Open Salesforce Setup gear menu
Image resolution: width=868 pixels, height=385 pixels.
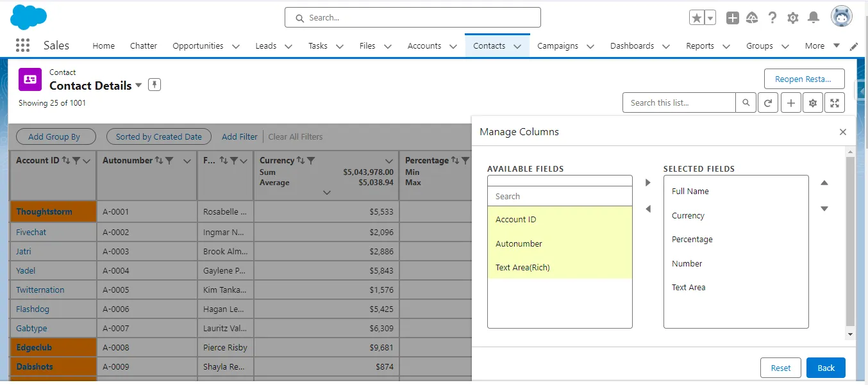pos(792,17)
